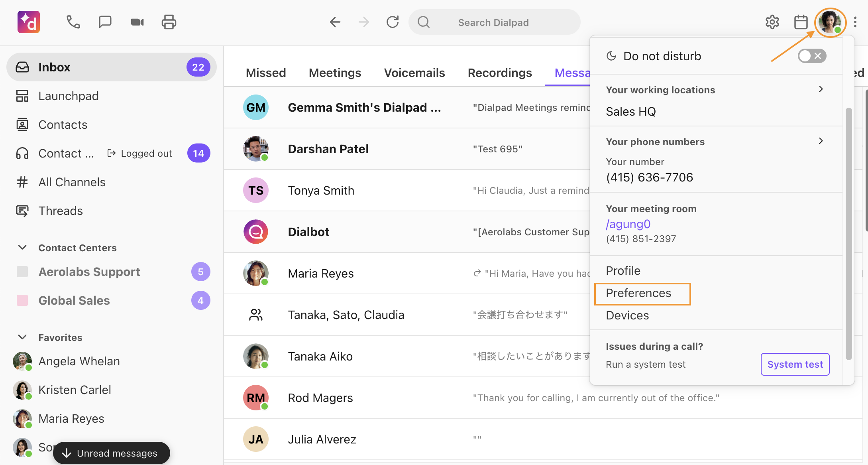The width and height of the screenshot is (868, 465).
Task: Collapse the Contact Centers section
Action: [x=23, y=248]
